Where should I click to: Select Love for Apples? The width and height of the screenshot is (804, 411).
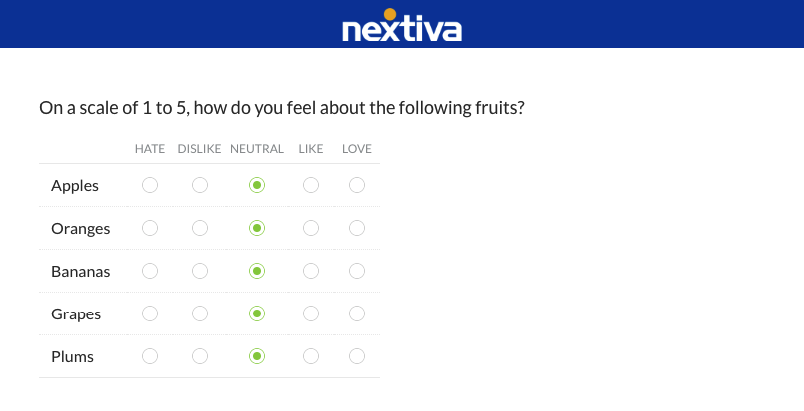pos(357,185)
